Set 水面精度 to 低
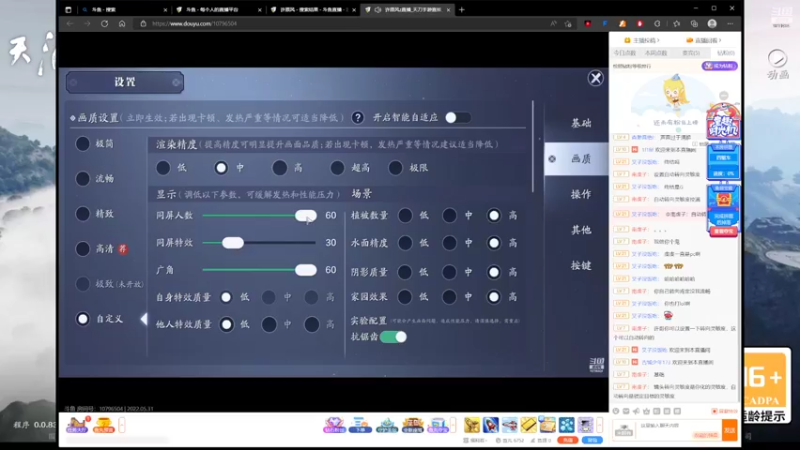Screen dimensions: 800x450 (405, 243)
